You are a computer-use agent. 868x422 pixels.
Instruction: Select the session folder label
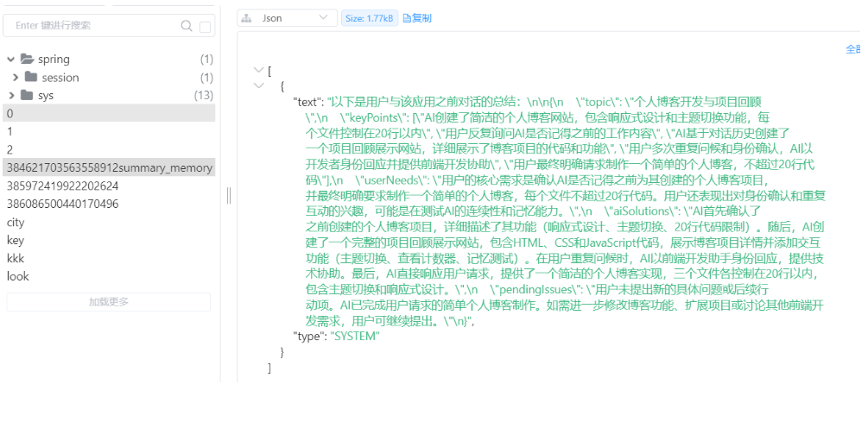pos(60,78)
